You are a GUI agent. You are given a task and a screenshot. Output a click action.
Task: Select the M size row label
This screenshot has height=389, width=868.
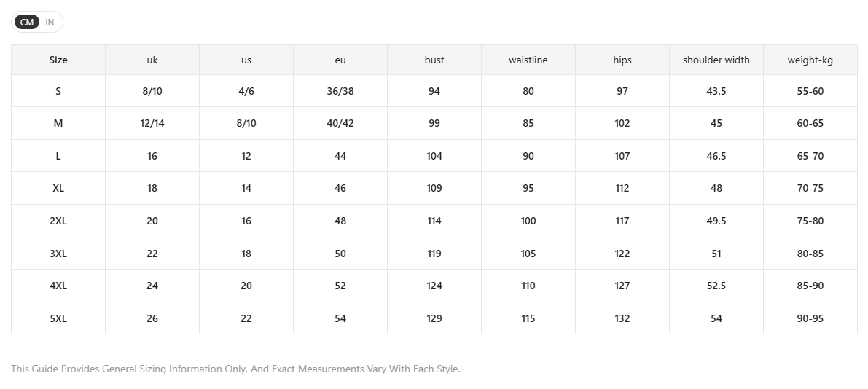[x=58, y=123]
